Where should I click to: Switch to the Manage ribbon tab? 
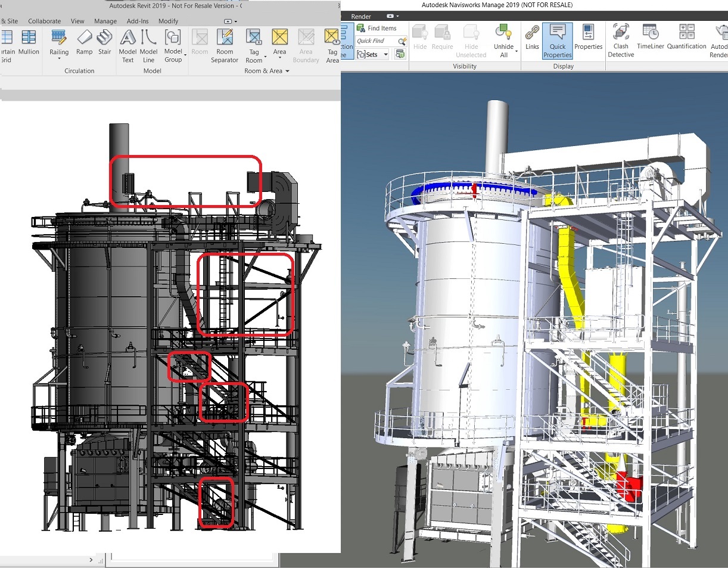(x=105, y=21)
